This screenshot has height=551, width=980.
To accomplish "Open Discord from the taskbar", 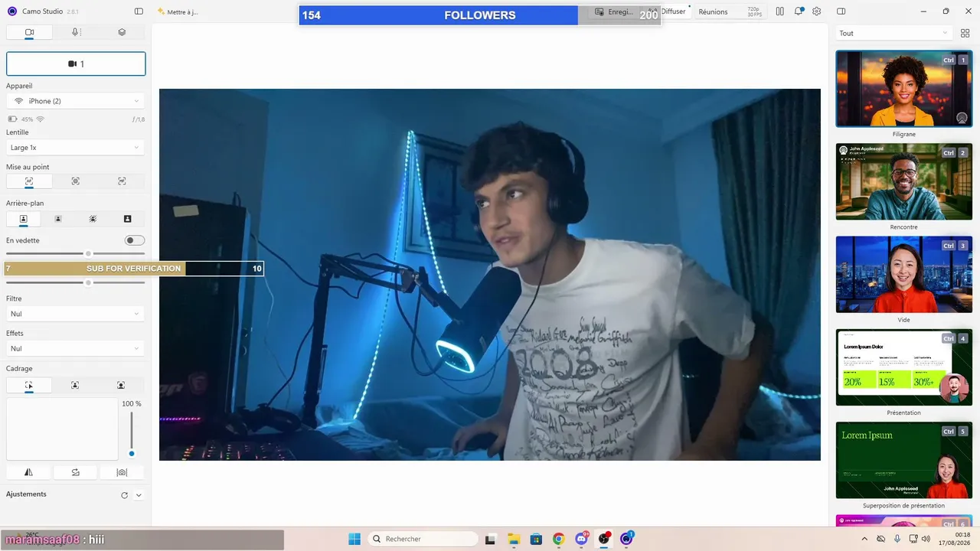I will (582, 539).
